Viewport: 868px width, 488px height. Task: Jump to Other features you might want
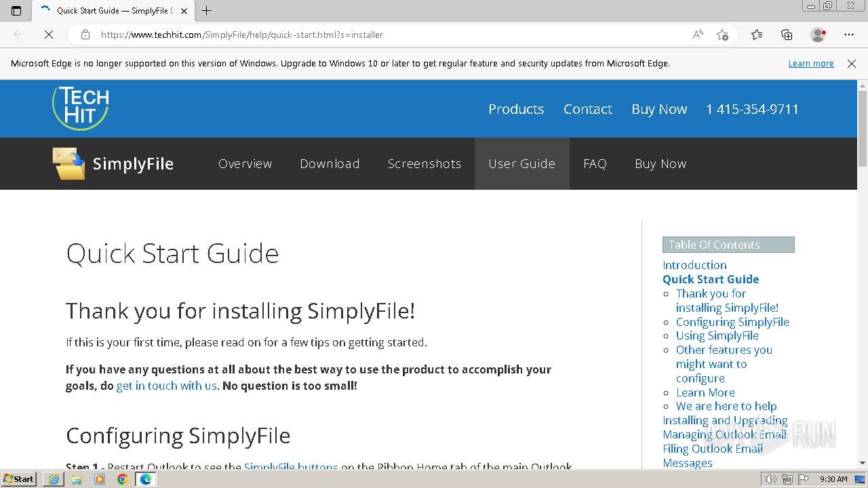[724, 364]
